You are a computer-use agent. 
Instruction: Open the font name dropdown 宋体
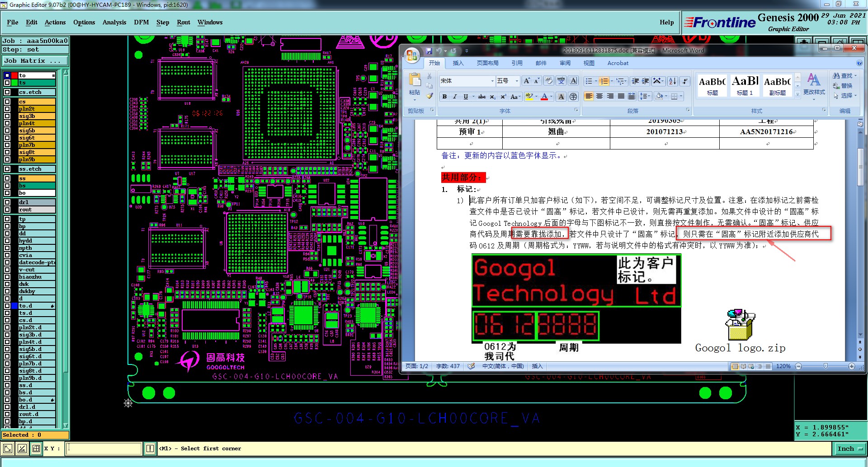(x=492, y=81)
